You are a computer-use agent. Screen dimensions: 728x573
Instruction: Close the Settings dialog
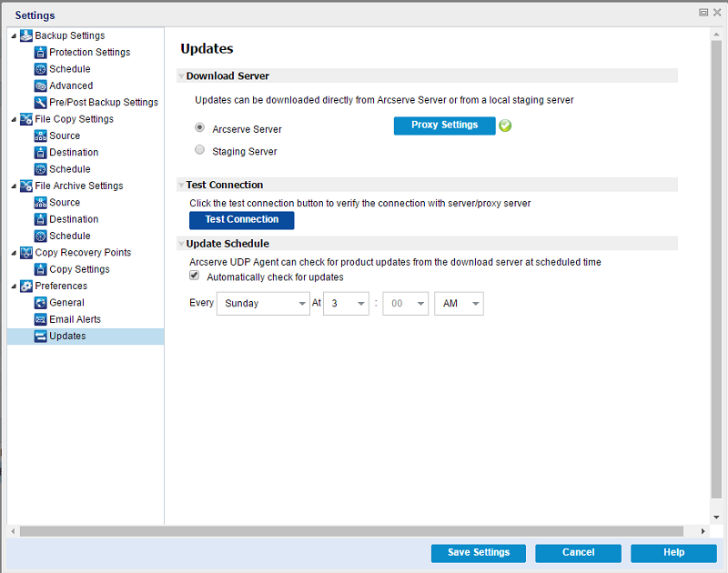[x=717, y=13]
